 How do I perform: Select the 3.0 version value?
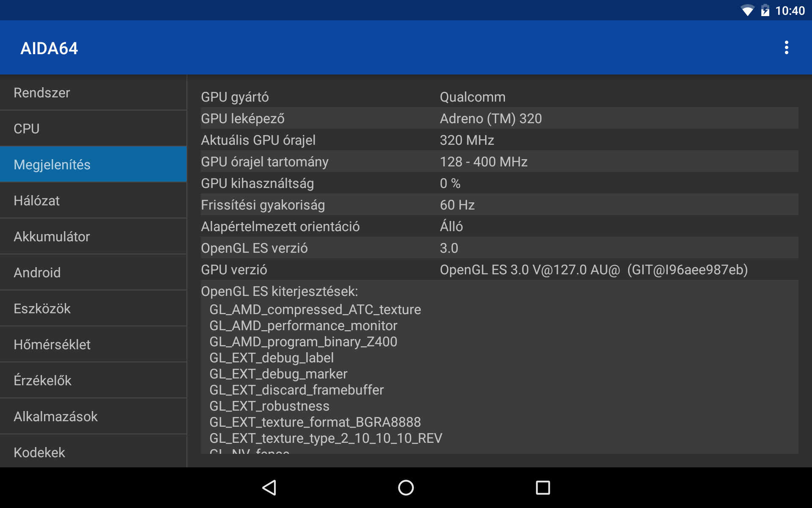pyautogui.click(x=449, y=248)
